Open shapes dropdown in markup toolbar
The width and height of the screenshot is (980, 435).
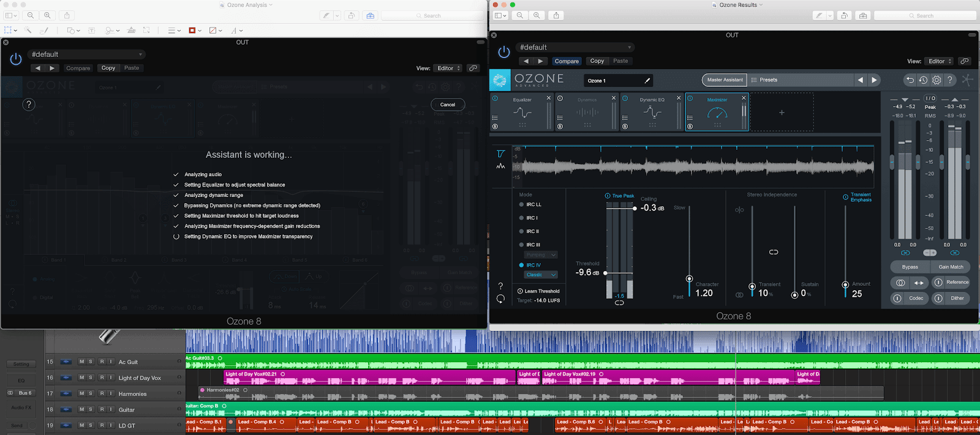tap(73, 30)
